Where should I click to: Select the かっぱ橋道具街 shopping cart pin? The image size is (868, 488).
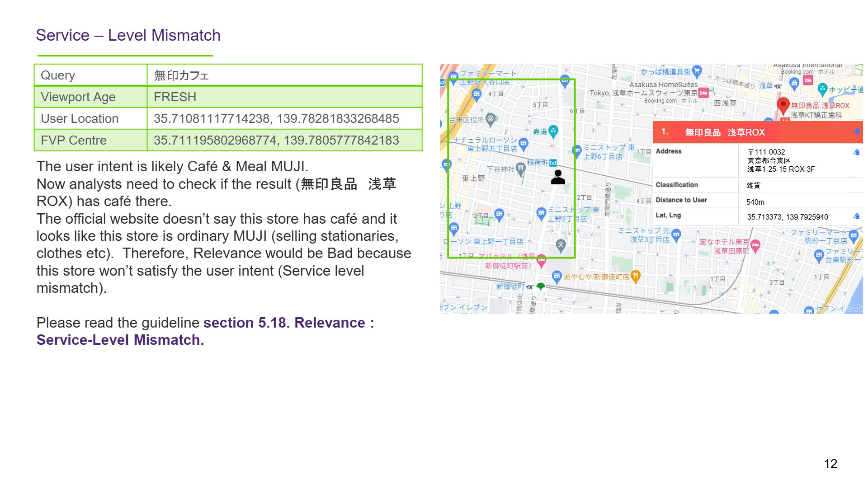point(697,71)
